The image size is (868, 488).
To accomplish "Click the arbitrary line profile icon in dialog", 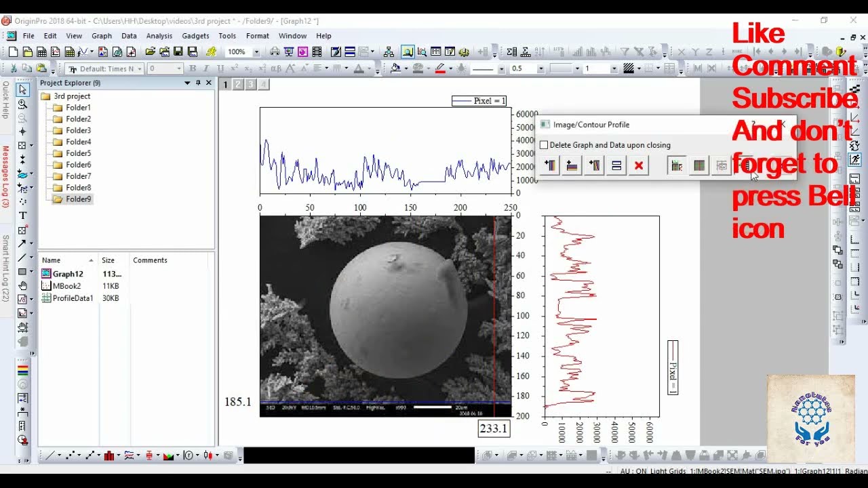I will (x=595, y=165).
